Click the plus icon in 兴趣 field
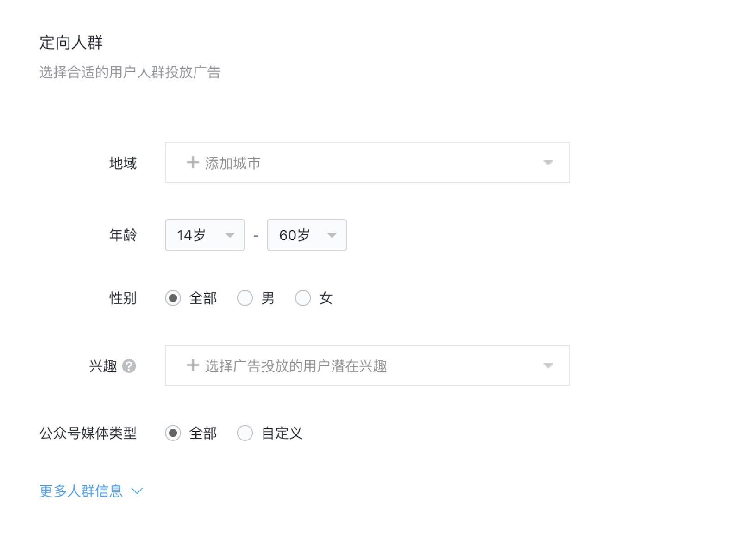Screen dimensions: 741x560 [192, 365]
